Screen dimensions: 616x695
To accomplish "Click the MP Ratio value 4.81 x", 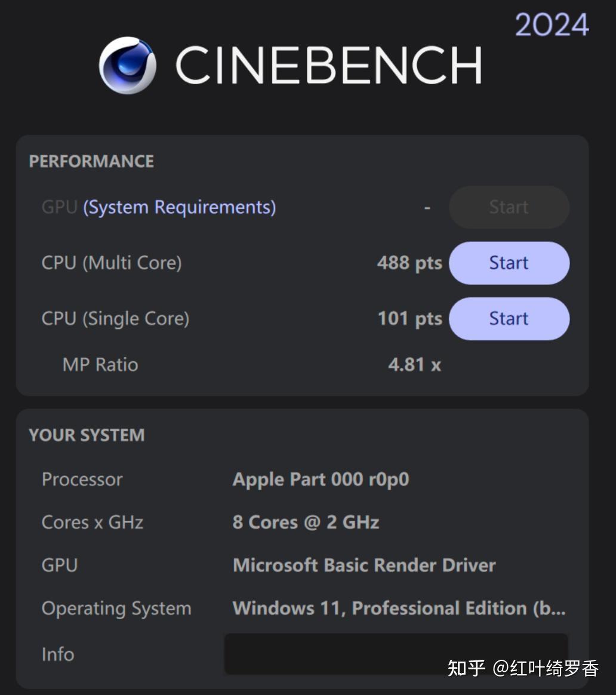I will (x=414, y=364).
